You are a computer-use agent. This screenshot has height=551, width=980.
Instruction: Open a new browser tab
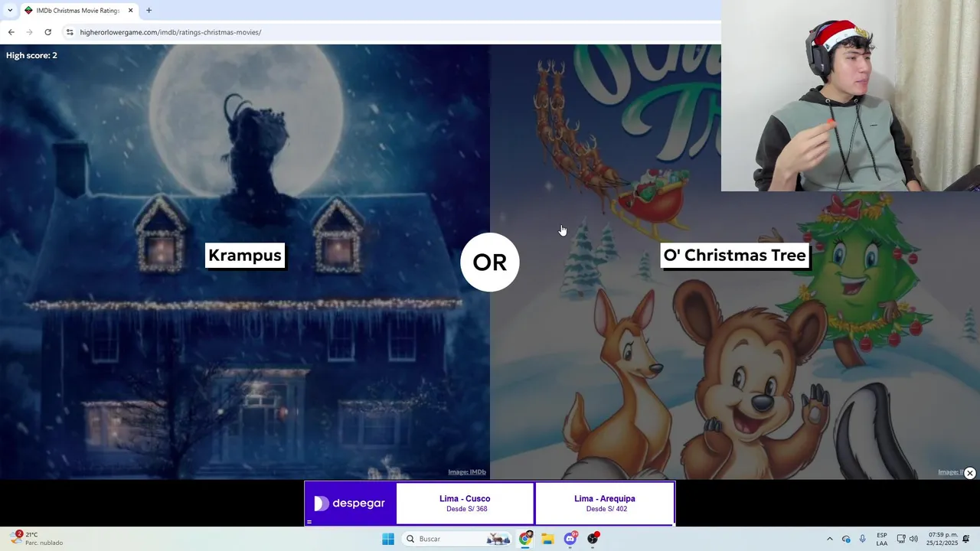(149, 11)
